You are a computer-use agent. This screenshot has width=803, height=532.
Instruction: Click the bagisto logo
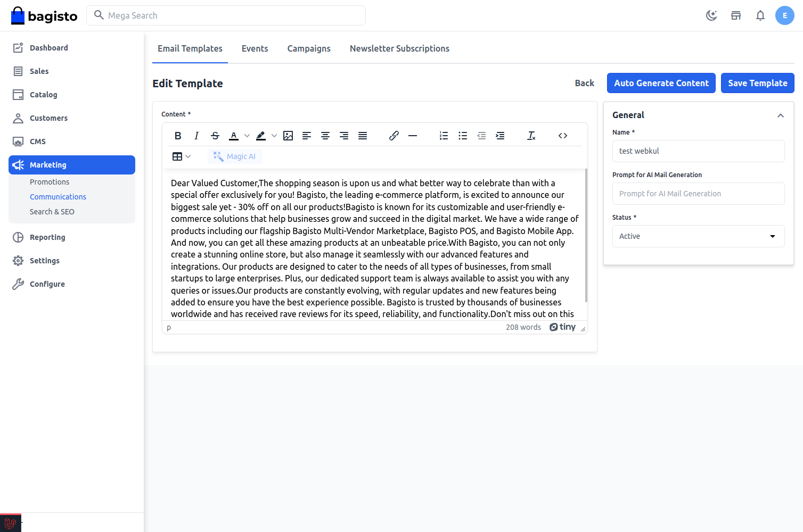coord(44,16)
